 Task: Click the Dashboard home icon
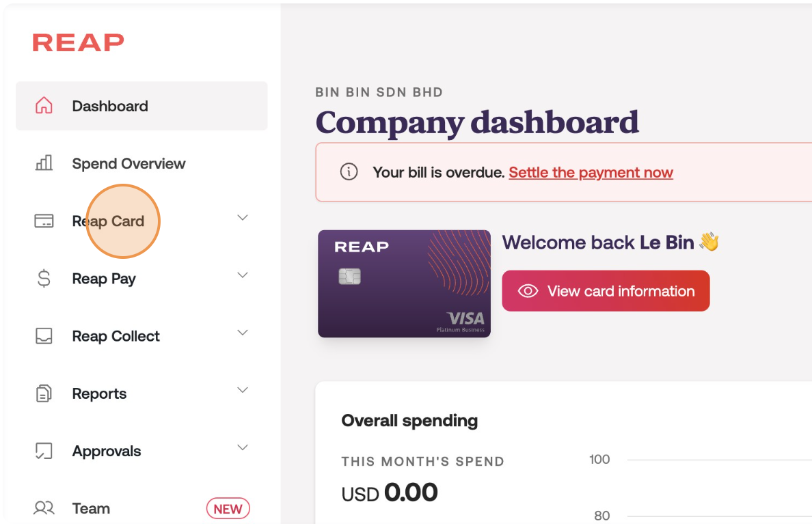click(44, 106)
